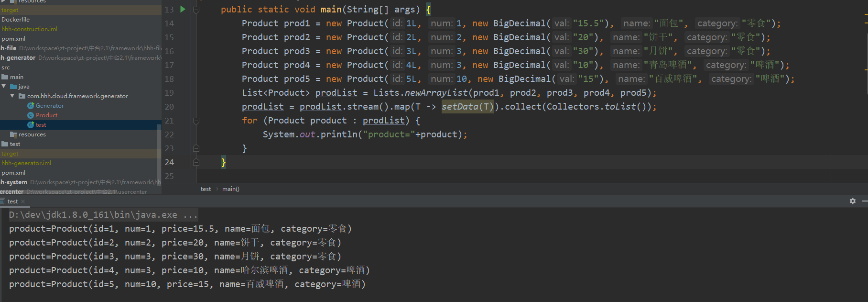
Task: Click console output line with id=5
Action: point(187,284)
